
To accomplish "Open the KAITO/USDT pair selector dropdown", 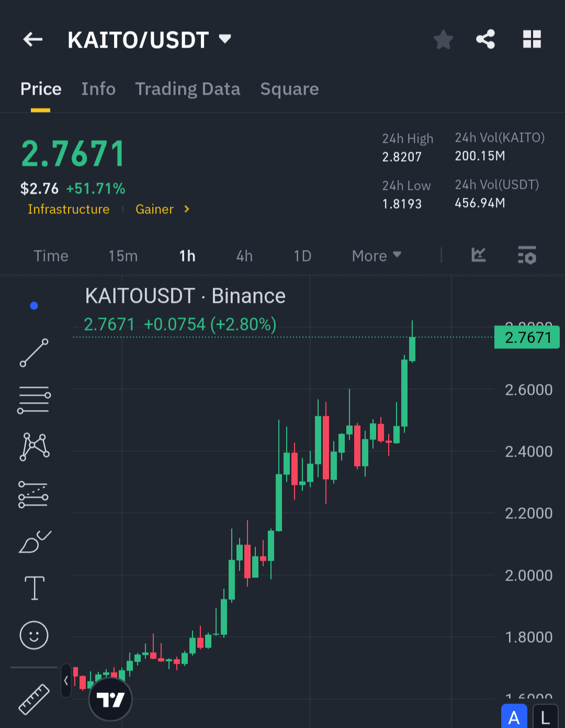I will coord(149,40).
